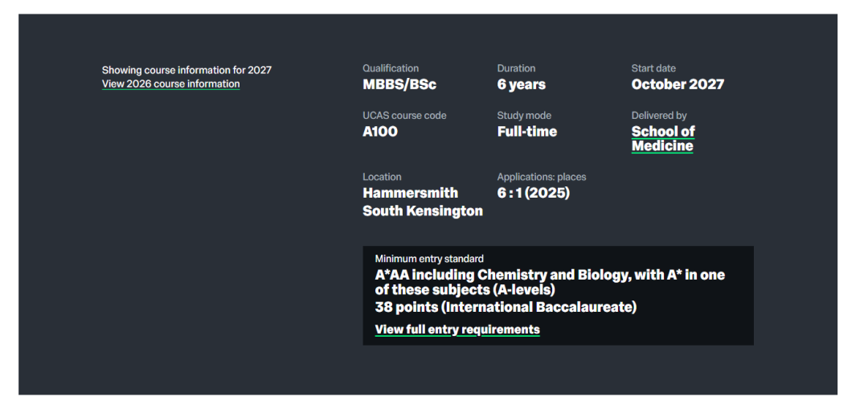
Task: Click the Hammersmith location text
Action: click(x=410, y=193)
